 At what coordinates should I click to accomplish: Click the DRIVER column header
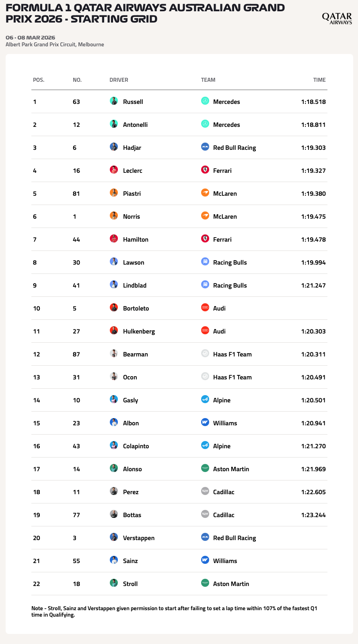[119, 80]
